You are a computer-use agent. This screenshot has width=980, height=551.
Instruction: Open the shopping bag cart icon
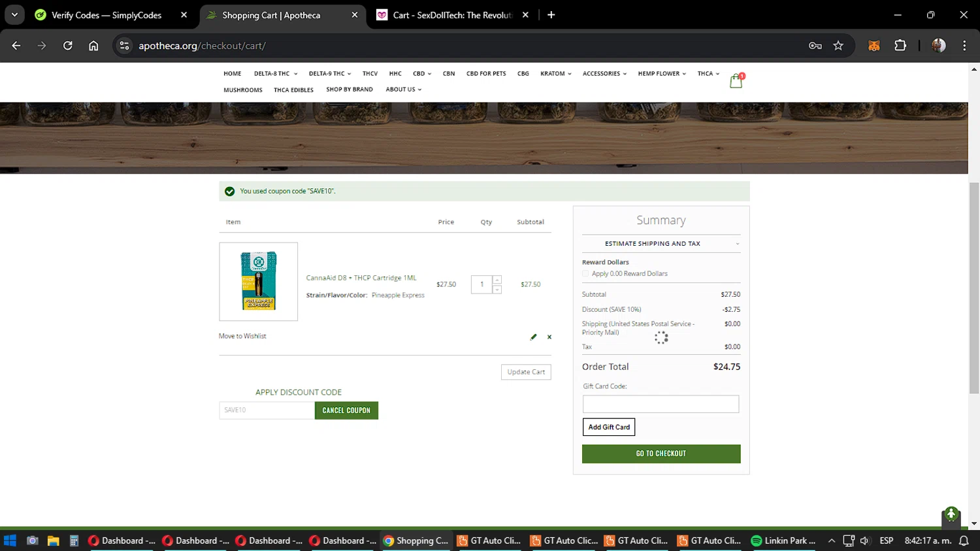coord(736,81)
